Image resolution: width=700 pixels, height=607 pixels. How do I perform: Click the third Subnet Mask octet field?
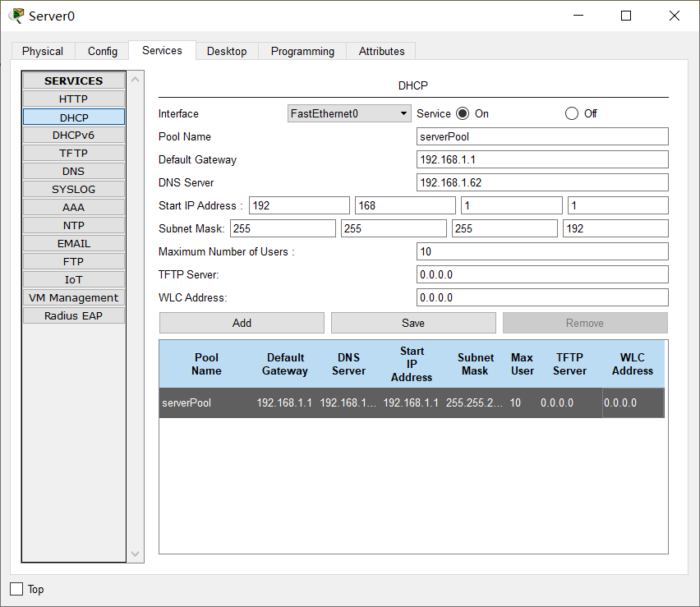tap(505, 228)
